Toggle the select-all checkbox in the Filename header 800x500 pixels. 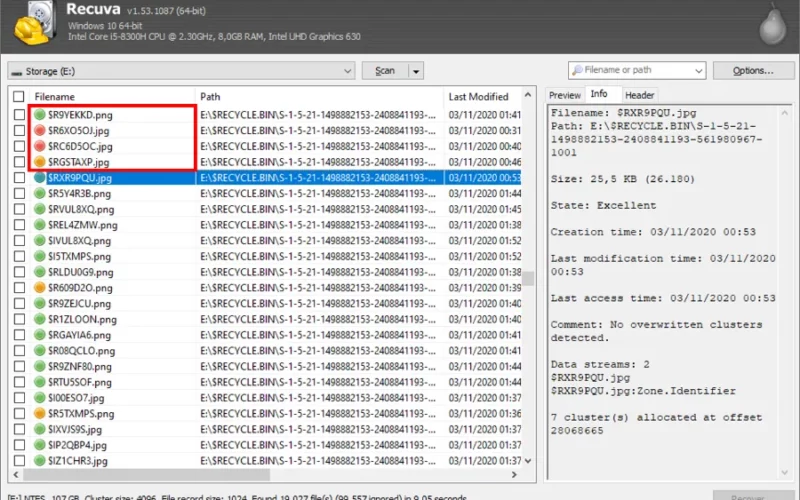pyautogui.click(x=19, y=96)
